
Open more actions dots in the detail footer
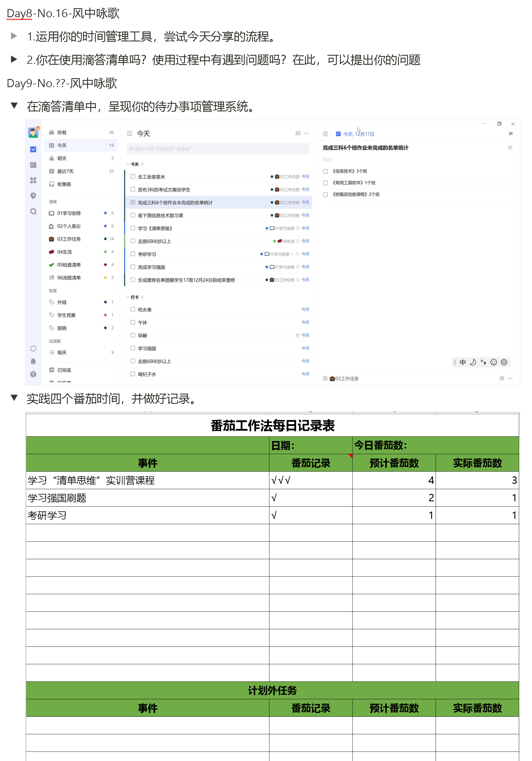tap(510, 378)
